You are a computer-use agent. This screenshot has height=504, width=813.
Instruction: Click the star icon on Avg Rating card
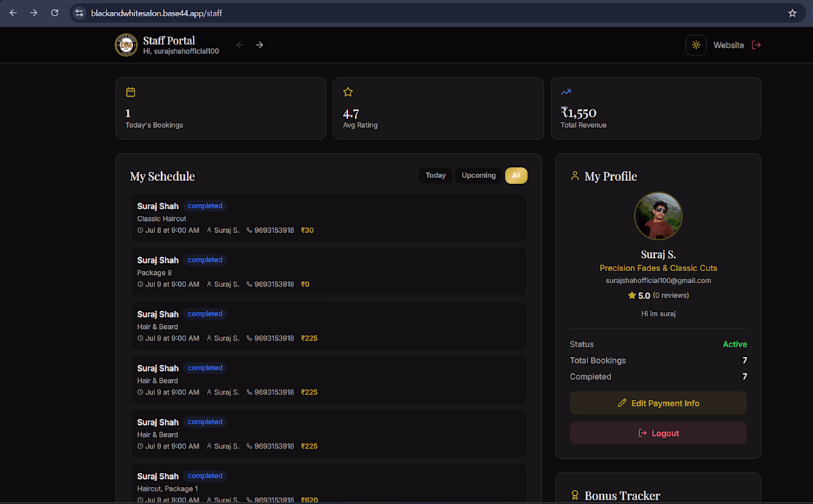coord(348,92)
